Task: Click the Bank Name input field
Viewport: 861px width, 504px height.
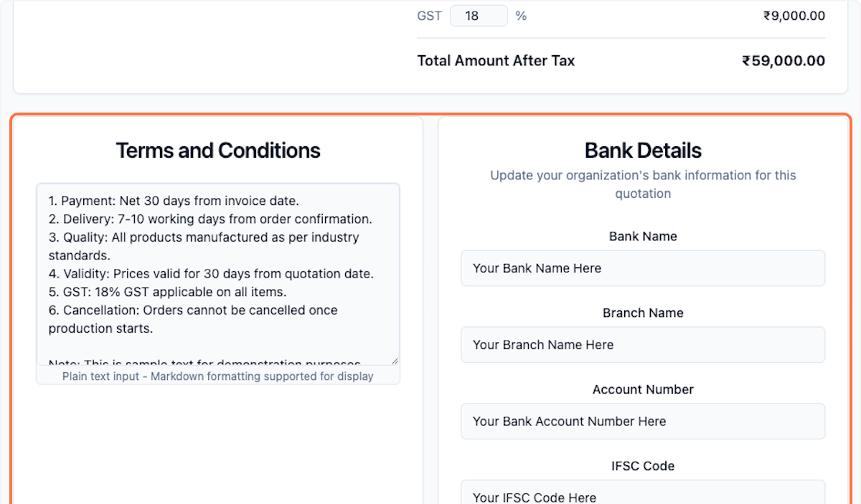Action: [x=643, y=268]
